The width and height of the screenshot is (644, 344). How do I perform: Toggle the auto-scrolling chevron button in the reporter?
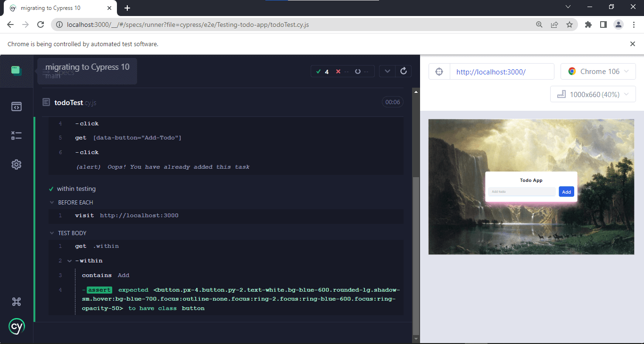[387, 71]
